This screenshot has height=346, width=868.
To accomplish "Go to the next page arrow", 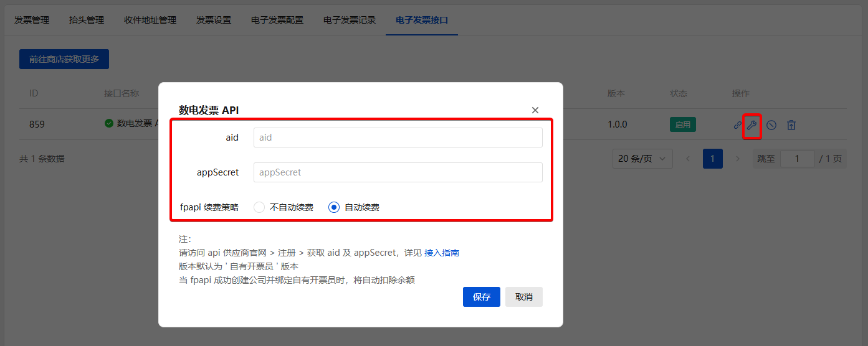I will pyautogui.click(x=738, y=159).
